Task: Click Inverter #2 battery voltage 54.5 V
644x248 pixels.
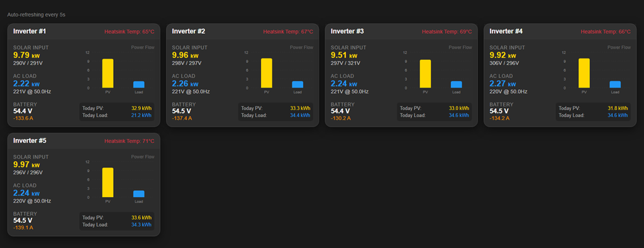Action: tap(182, 111)
